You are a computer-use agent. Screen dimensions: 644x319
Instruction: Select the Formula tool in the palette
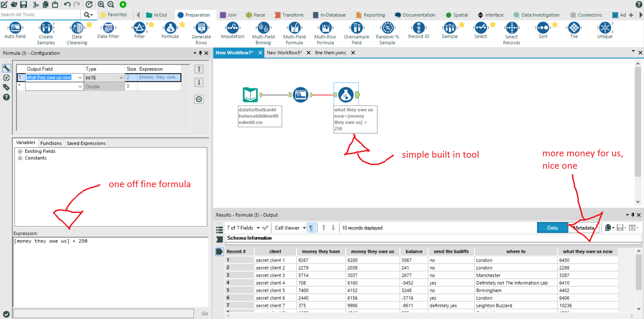pos(170,28)
